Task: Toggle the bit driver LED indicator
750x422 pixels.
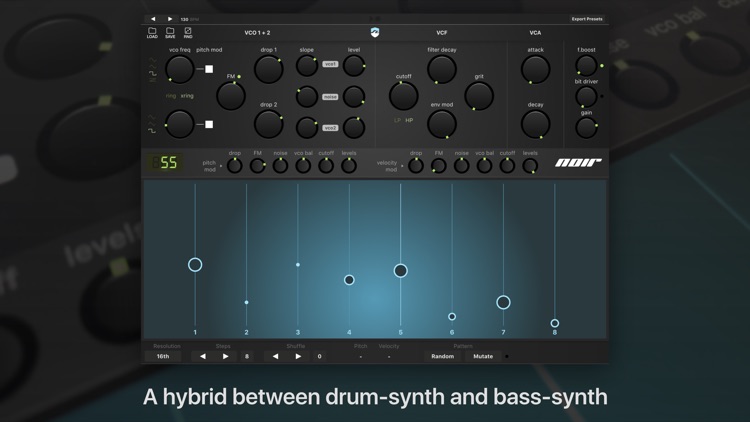Action: [x=602, y=96]
